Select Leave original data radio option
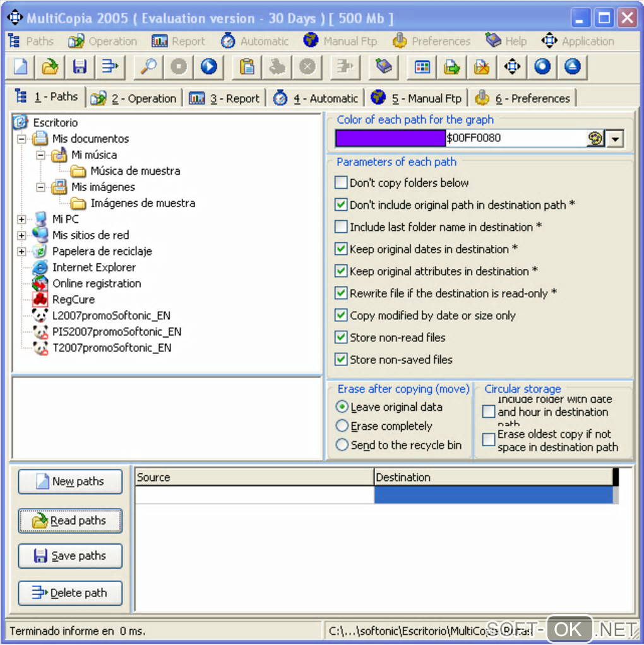The width and height of the screenshot is (644, 645). point(342,407)
